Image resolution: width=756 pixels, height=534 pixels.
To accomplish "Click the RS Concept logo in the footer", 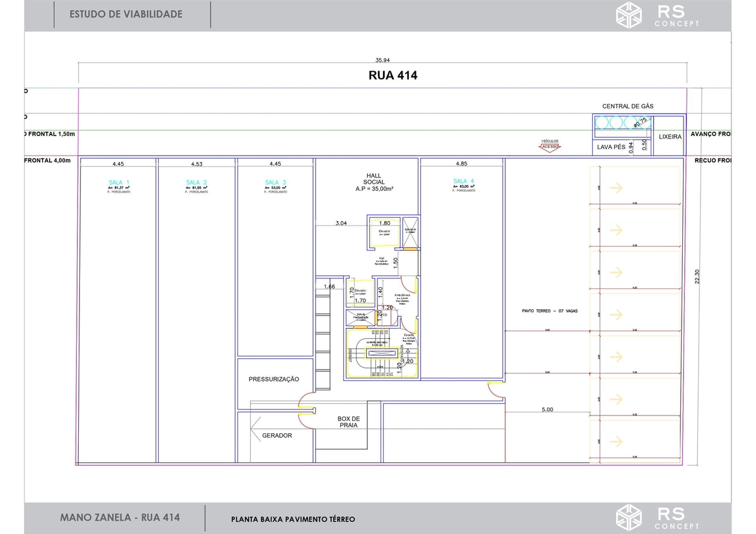I will point(658,516).
